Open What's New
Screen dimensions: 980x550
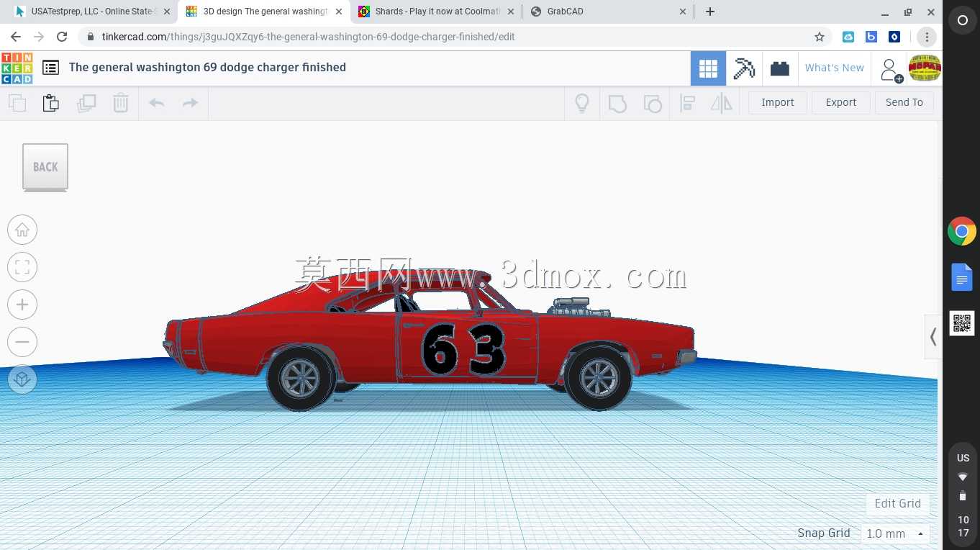[835, 68]
